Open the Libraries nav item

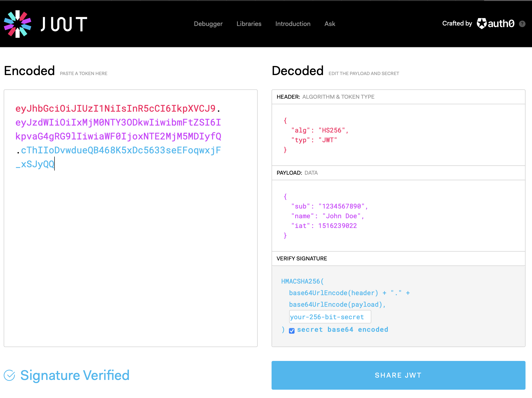(x=249, y=24)
